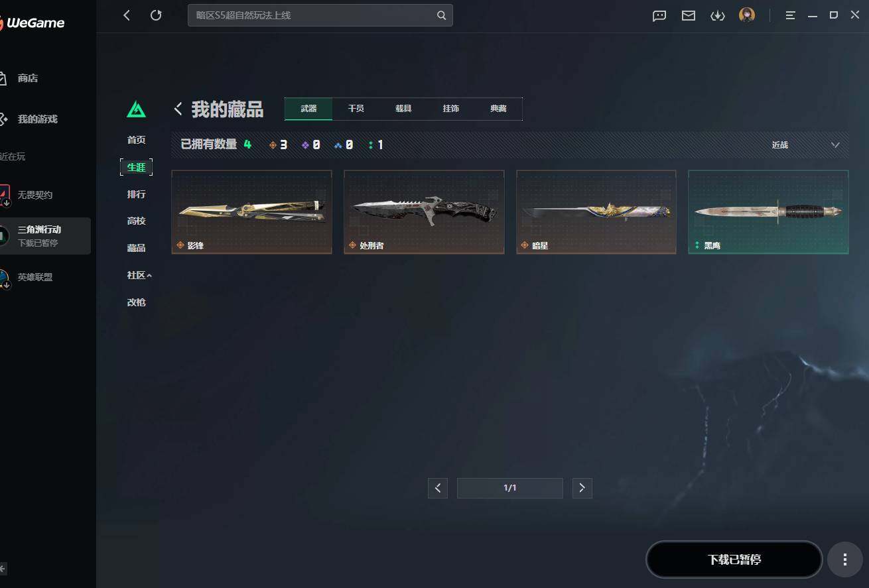
Task: Switch to the 挂饰 tab
Action: point(451,109)
